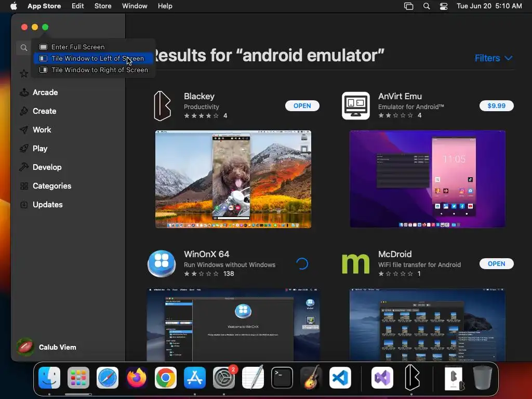Click the App Store icon in the Dock
This screenshot has height=399, width=532.
[x=195, y=378]
